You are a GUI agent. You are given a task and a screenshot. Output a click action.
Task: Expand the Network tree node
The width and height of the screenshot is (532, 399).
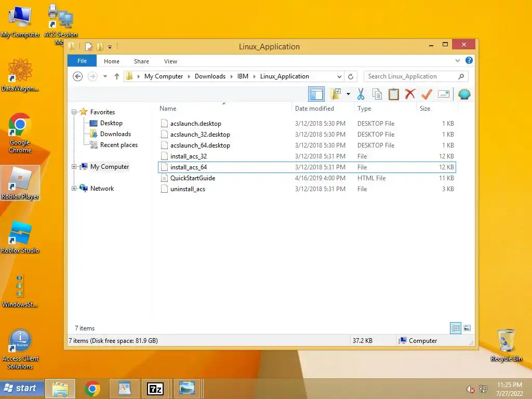[74, 188]
